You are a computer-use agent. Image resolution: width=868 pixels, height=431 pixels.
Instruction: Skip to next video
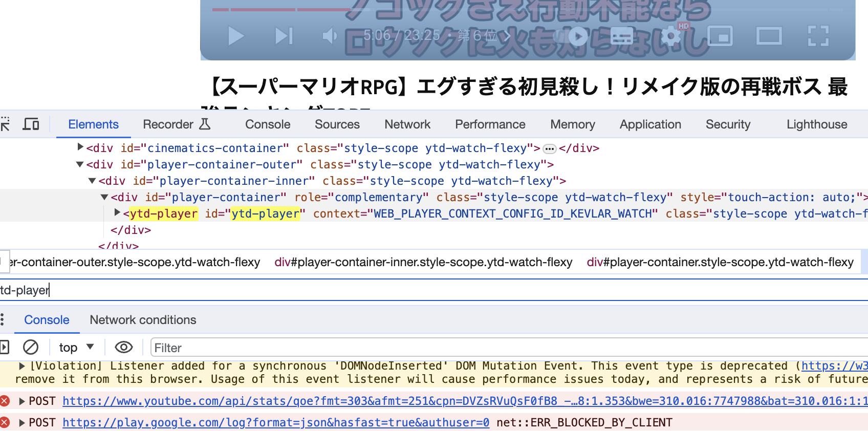[284, 36]
